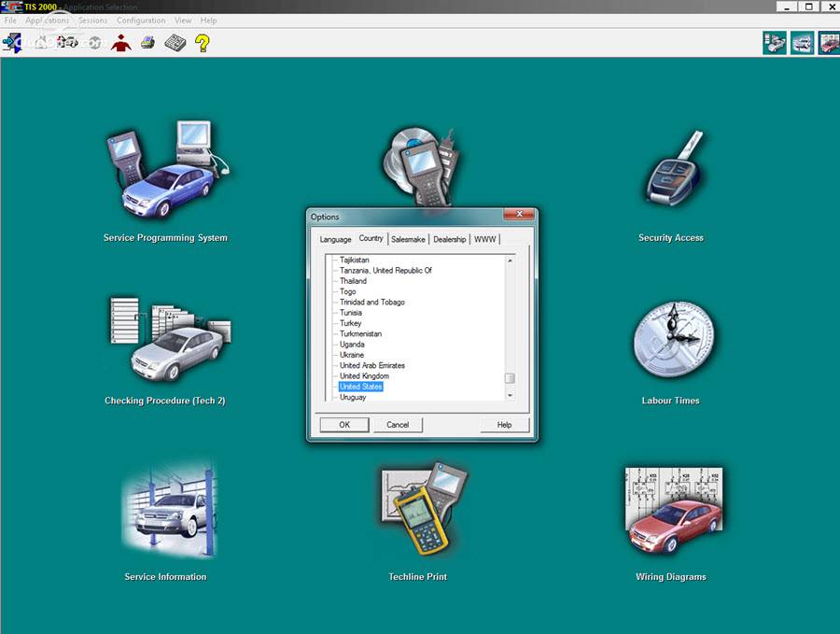The width and height of the screenshot is (840, 634).
Task: Select United Arab Emirates
Action: [371, 365]
